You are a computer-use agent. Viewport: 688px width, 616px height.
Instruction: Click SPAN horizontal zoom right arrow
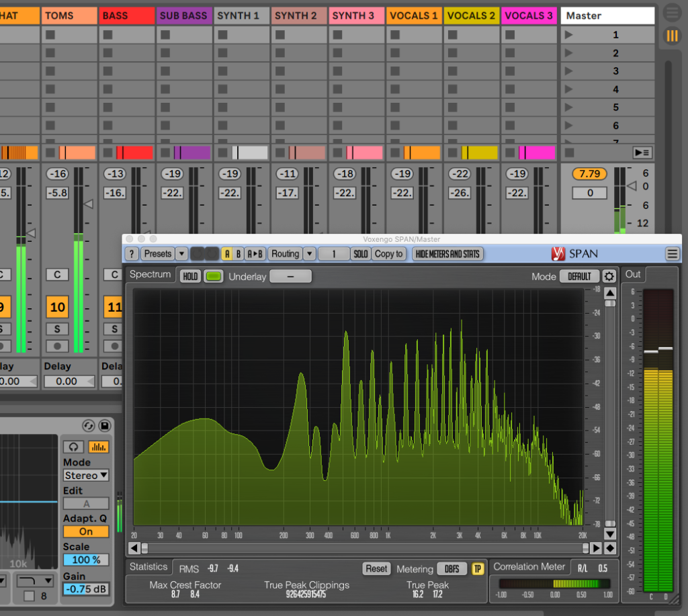(x=596, y=548)
